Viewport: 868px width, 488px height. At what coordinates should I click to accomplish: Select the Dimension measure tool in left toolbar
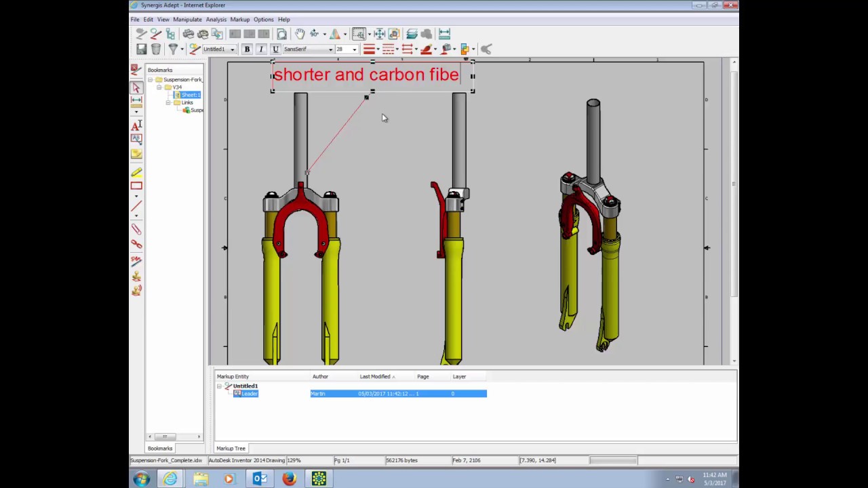136,102
